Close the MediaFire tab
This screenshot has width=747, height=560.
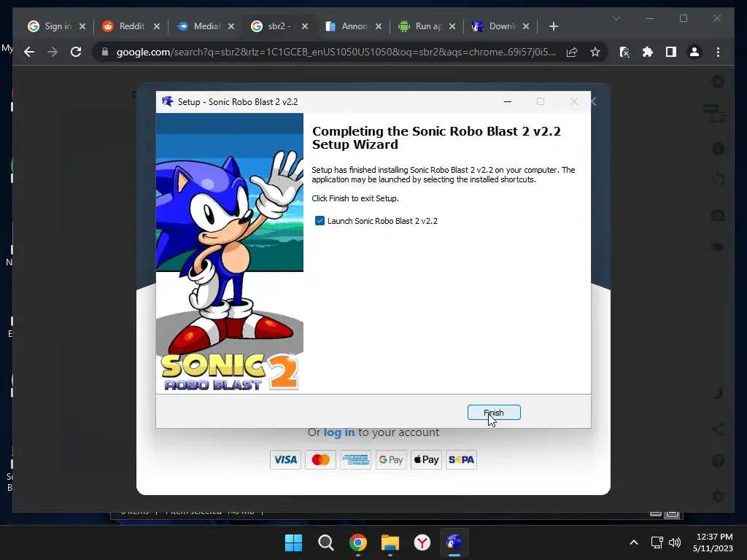[231, 26]
